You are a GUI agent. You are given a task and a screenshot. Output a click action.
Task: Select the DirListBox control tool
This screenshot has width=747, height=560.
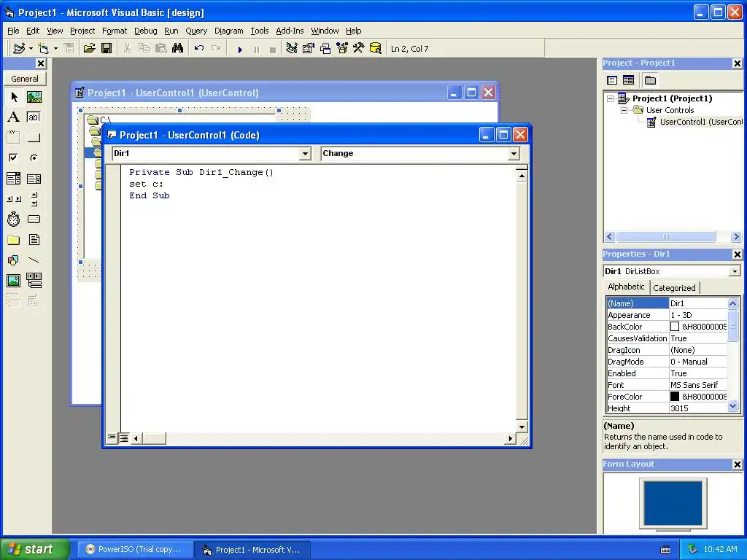[14, 239]
